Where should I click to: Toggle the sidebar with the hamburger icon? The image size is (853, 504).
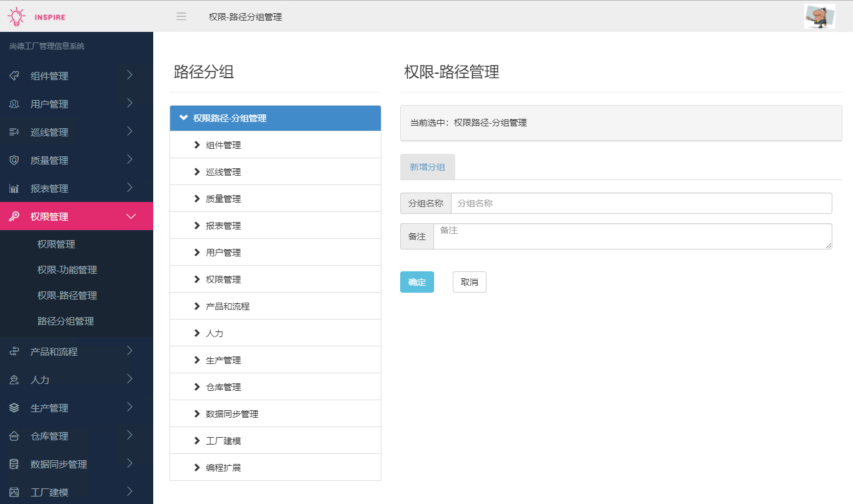pyautogui.click(x=181, y=17)
